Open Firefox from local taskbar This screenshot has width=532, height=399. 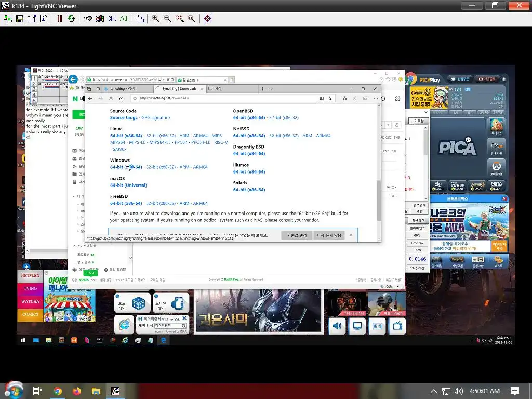pos(77,391)
